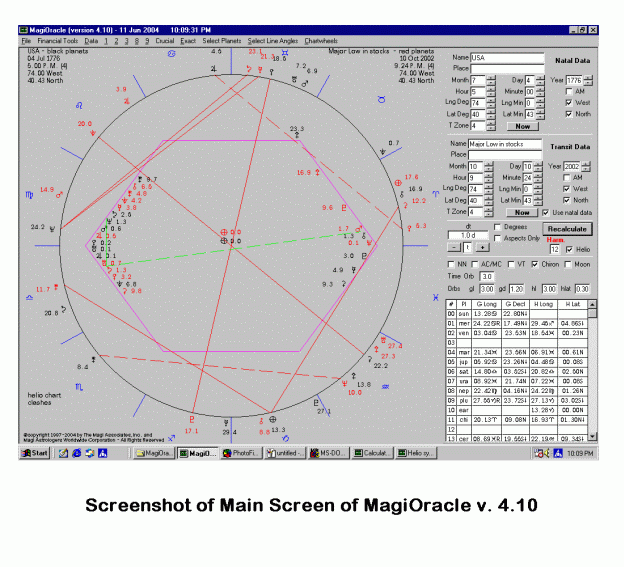This screenshot has height=567, width=624.
Task: Toggle the Use natal data checkbox
Action: click(546, 212)
